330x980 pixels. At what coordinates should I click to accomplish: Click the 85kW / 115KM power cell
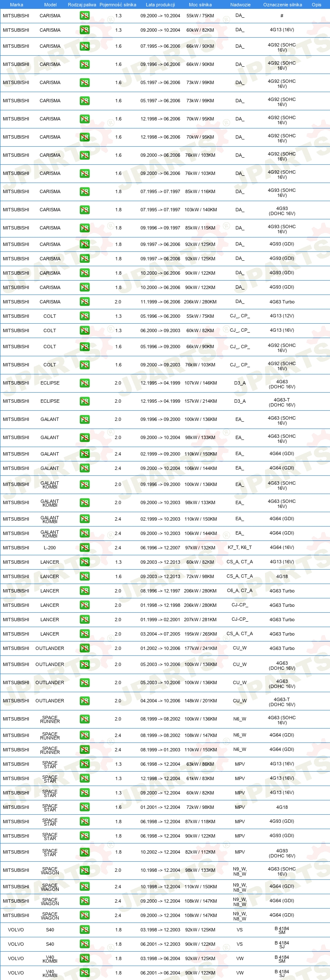[x=200, y=228]
